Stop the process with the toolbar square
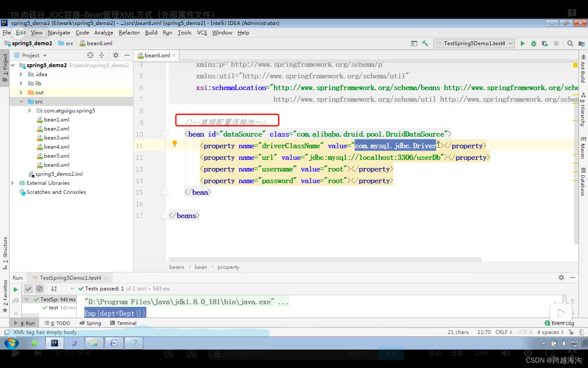The image size is (588, 368). point(556,43)
